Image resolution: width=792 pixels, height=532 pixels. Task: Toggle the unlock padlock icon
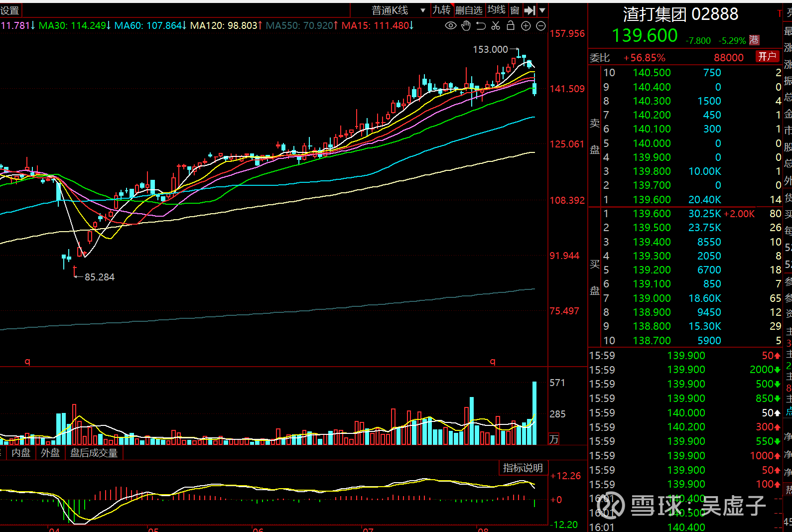click(x=511, y=25)
